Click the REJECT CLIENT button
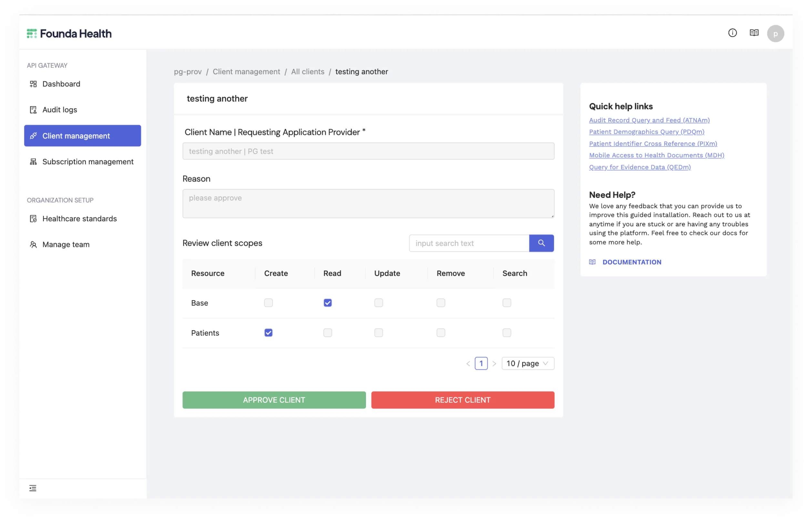Image resolution: width=812 pixels, height=523 pixels. (463, 400)
